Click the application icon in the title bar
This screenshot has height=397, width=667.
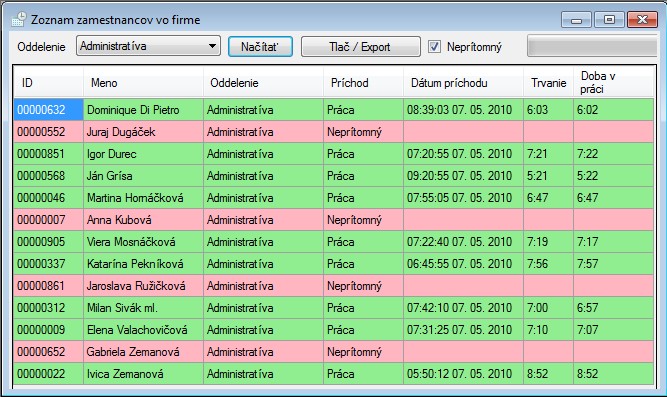point(18,20)
